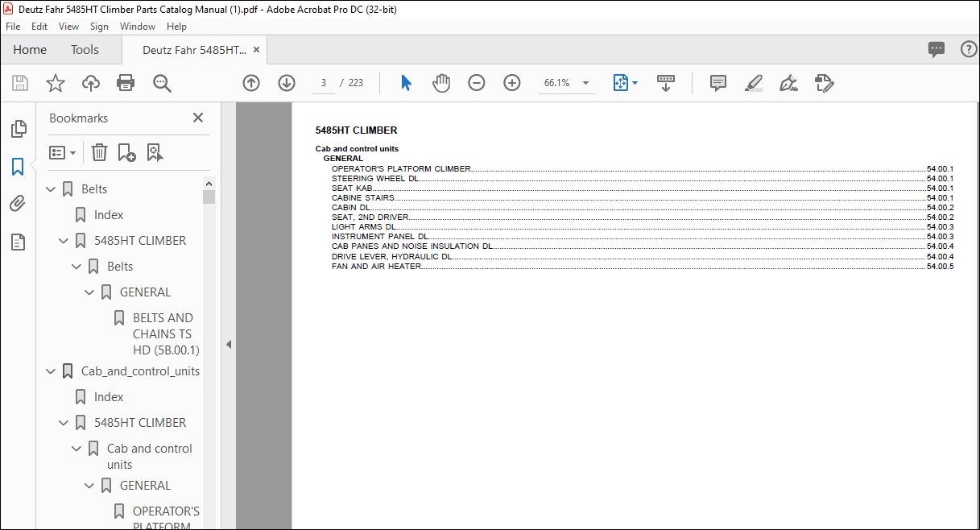The image size is (980, 530).
Task: Open the chat comments bubble icon
Action: point(937,49)
